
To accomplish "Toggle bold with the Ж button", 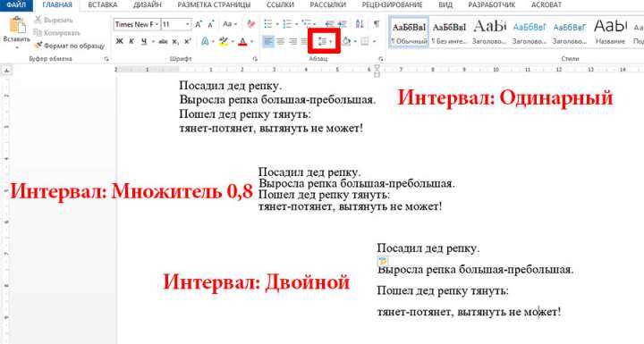I will point(120,41).
